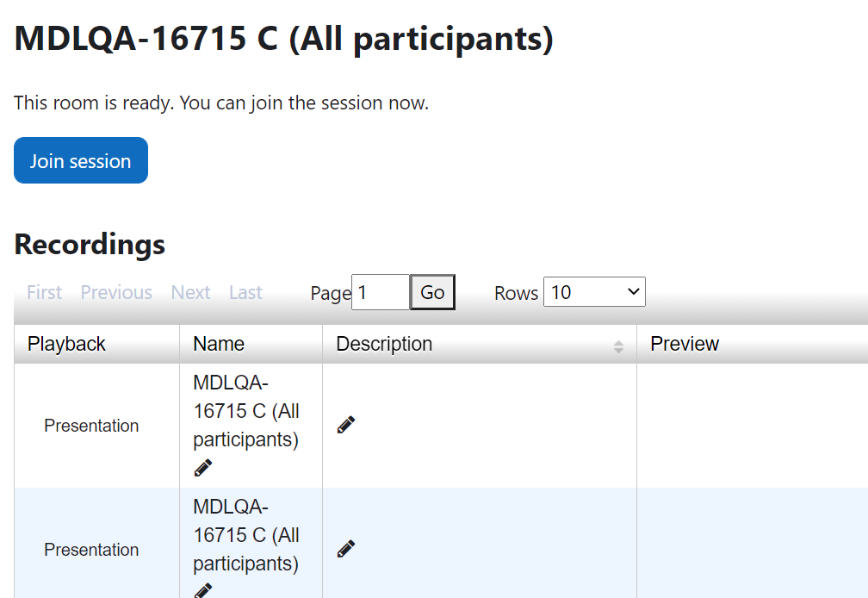Edit description of second recording pencil icon

click(346, 549)
